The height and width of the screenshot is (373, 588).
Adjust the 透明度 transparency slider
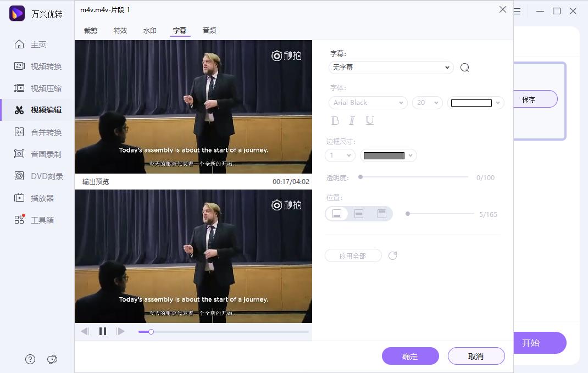(x=360, y=177)
